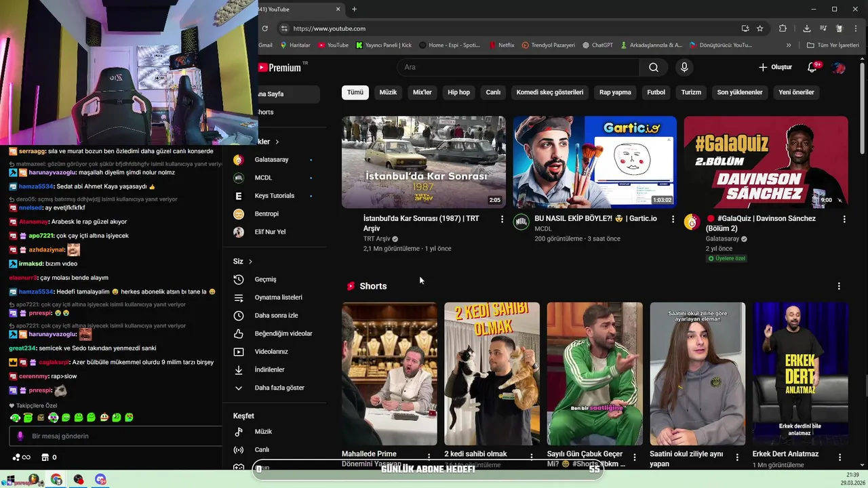The width and height of the screenshot is (868, 488).
Task: Select the Futbol filter chip
Action: pos(656,92)
